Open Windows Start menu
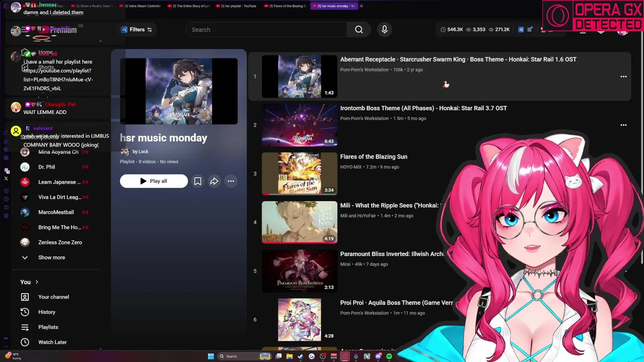This screenshot has width=644, height=362. pyautogui.click(x=211, y=356)
